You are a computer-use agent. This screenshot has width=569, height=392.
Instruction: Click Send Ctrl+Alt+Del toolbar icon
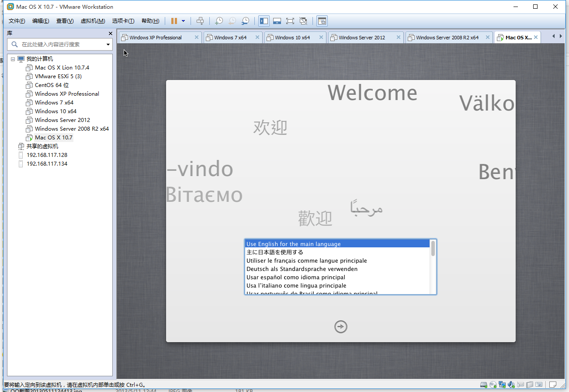point(200,21)
